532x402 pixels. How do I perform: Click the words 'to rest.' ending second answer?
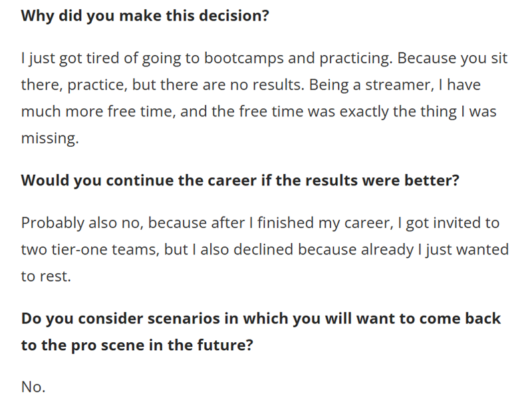coord(46,276)
